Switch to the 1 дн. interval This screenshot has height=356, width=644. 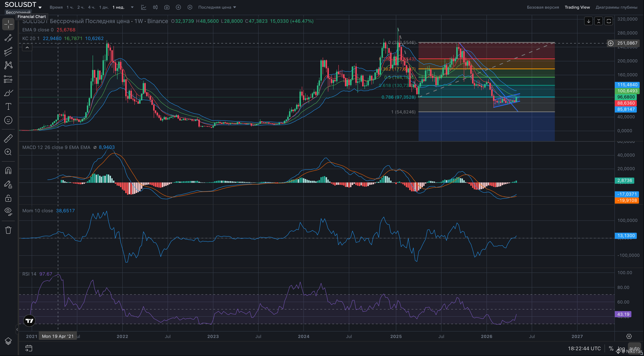104,7
